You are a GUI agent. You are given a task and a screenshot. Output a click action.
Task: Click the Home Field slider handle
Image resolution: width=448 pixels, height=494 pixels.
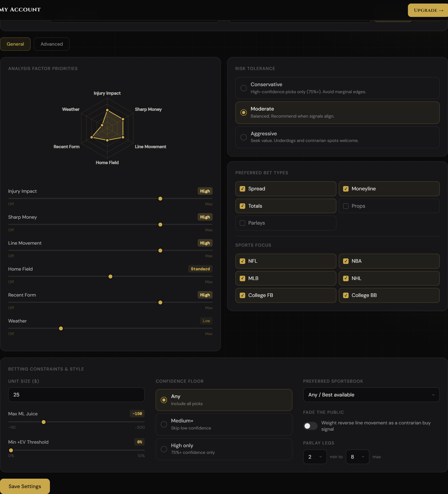110,277
